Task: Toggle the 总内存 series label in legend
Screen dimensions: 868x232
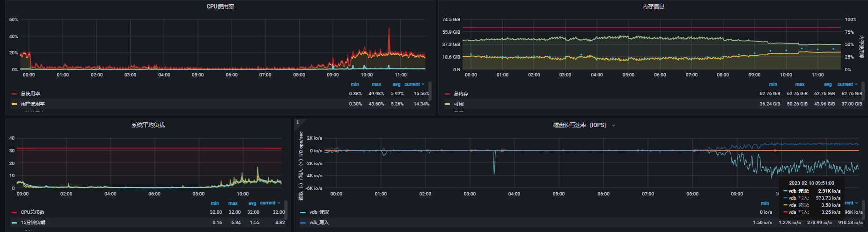Action: click(x=461, y=94)
